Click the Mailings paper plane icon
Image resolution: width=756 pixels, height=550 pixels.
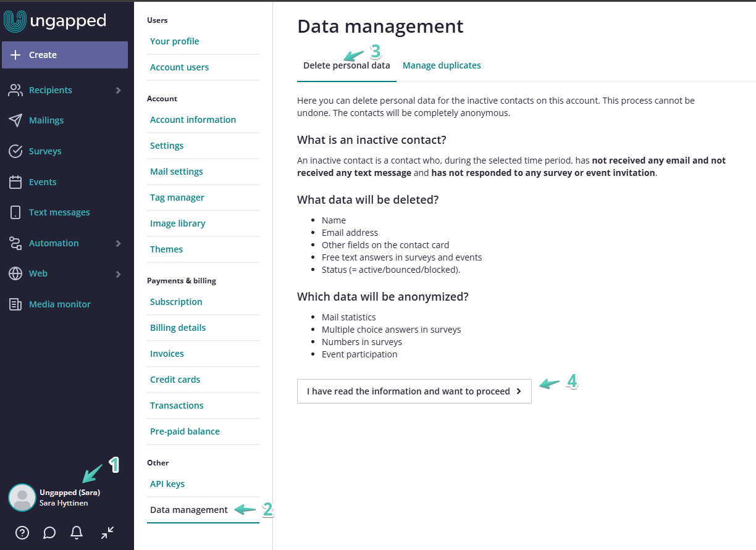(15, 120)
